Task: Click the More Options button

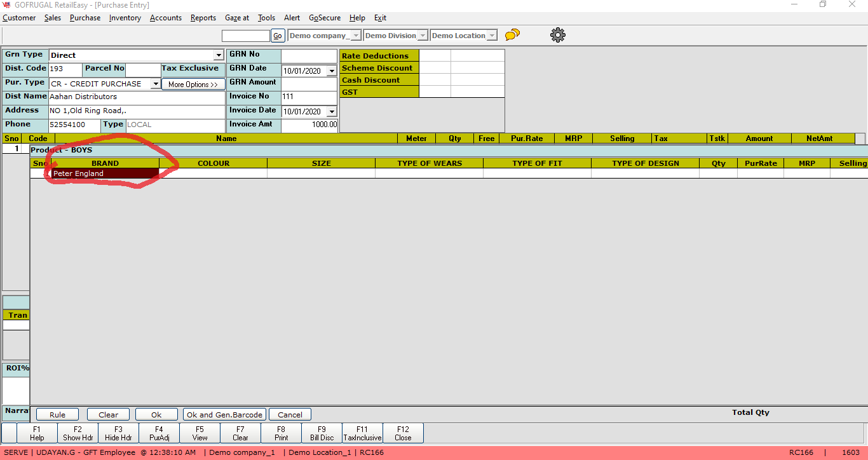Action: pos(193,85)
